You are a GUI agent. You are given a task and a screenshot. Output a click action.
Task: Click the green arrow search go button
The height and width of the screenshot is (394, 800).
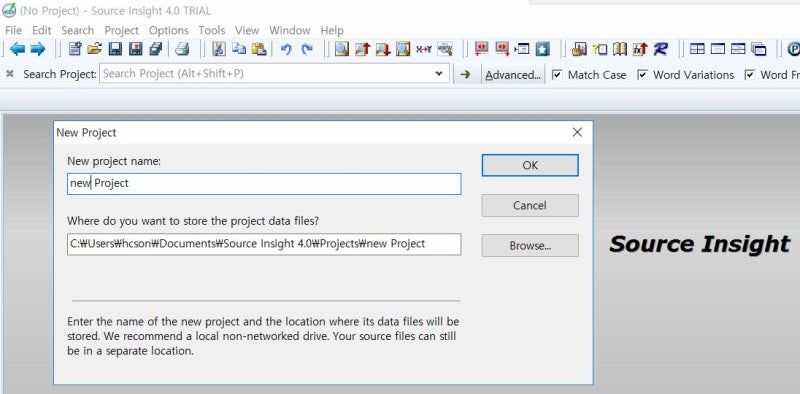point(465,75)
